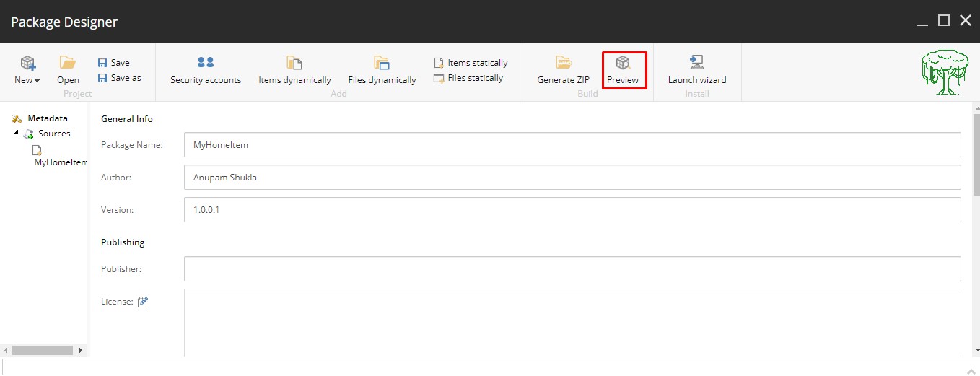
Task: Click the tree panel horizontal scrollbar
Action: (43, 350)
